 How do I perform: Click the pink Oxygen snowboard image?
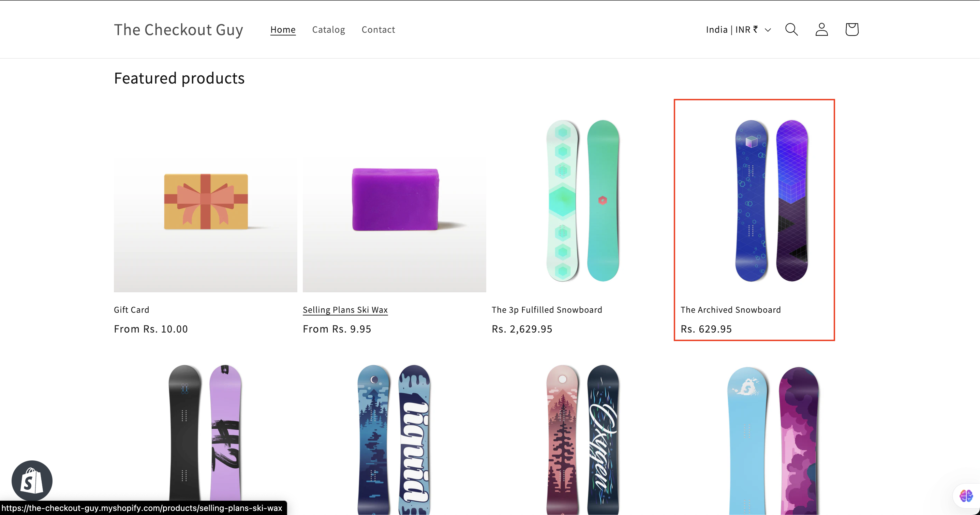(583, 438)
